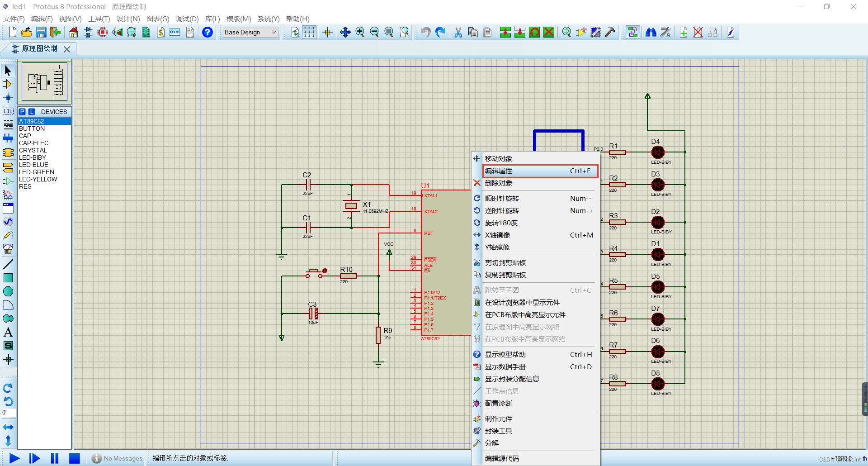Click the Undo arrow in toolbar
Screen dimensions: 868x466
425,32
